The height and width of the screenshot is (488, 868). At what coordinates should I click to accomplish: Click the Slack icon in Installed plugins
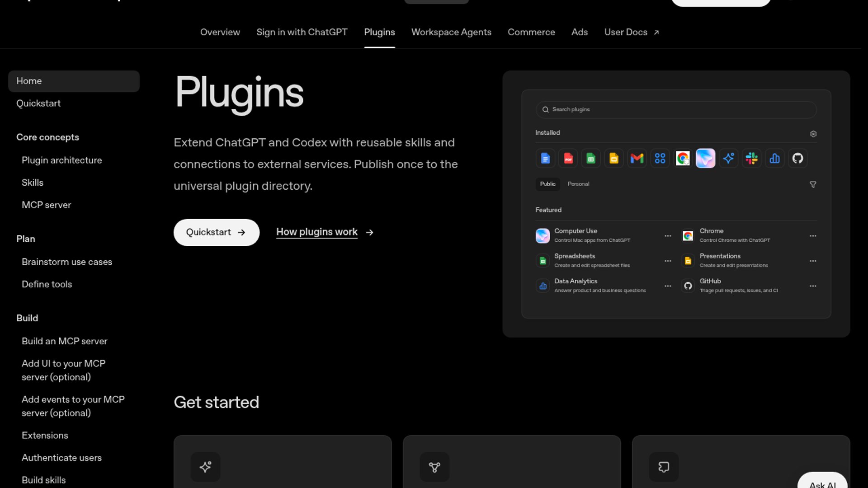(x=752, y=159)
